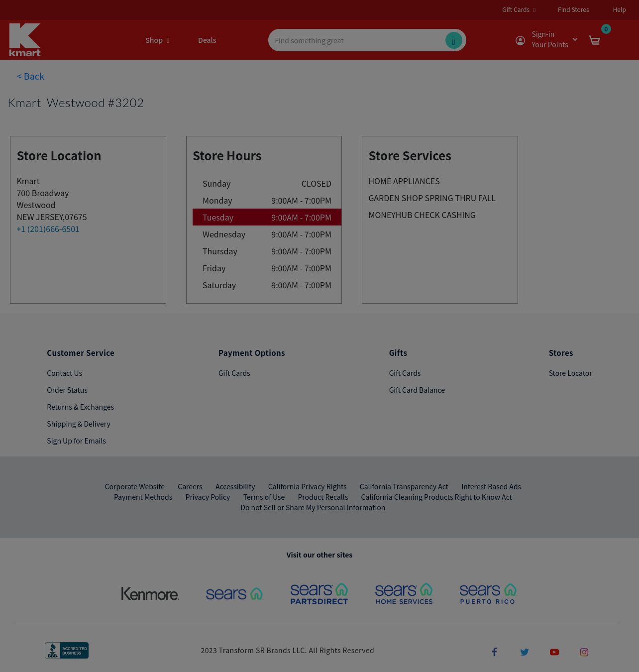Click the user account avatar icon
This screenshot has height=672, width=639.
pyautogui.click(x=520, y=40)
